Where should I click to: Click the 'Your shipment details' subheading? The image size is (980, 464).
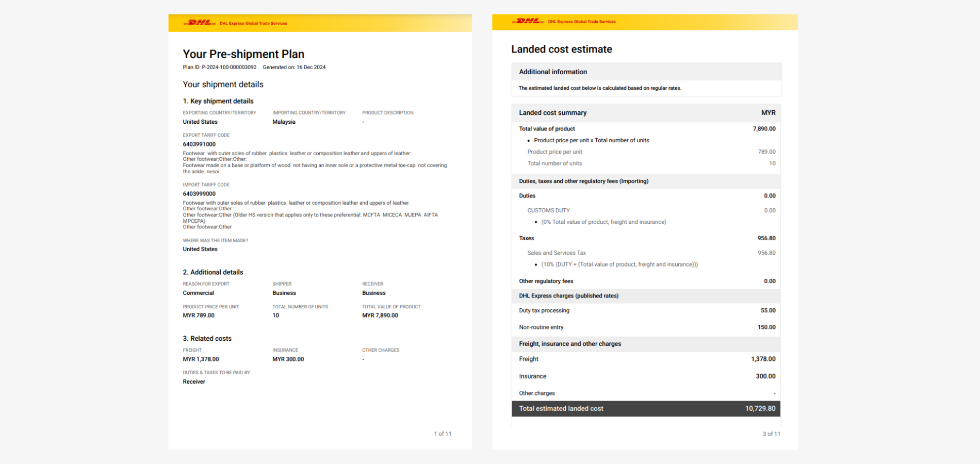pyautogui.click(x=223, y=85)
